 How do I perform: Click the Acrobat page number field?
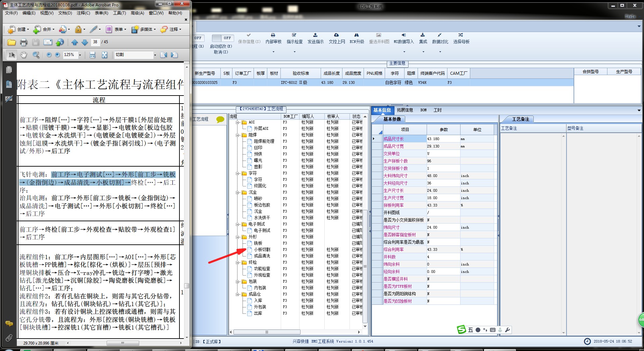95,42
